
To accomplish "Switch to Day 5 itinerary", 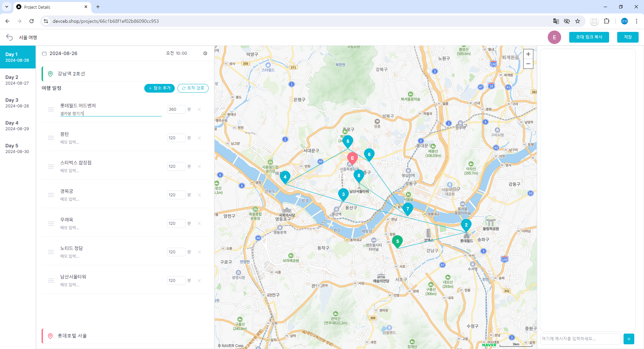I will [x=17, y=148].
